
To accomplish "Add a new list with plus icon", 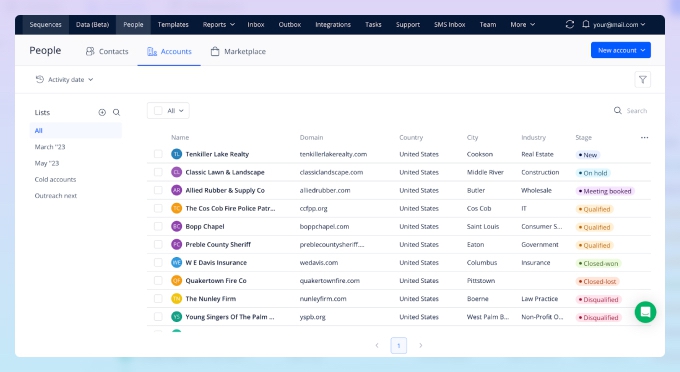I will [102, 112].
